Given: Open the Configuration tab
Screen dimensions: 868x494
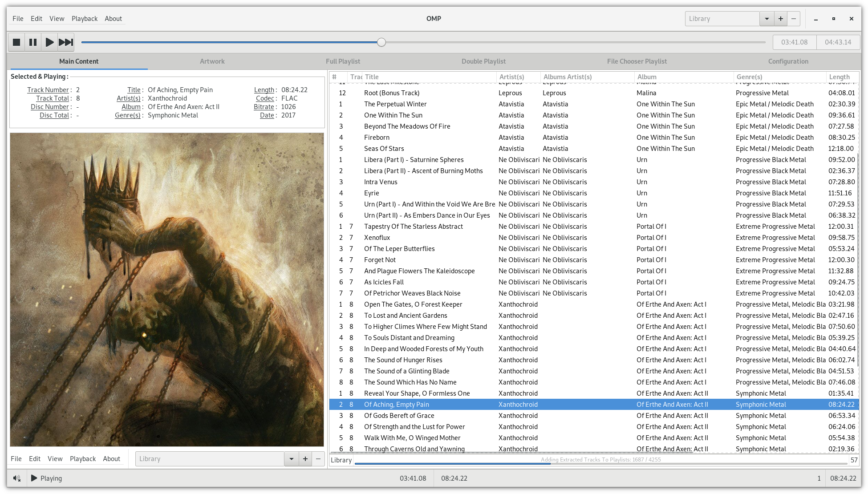Looking at the screenshot, I should [x=788, y=61].
